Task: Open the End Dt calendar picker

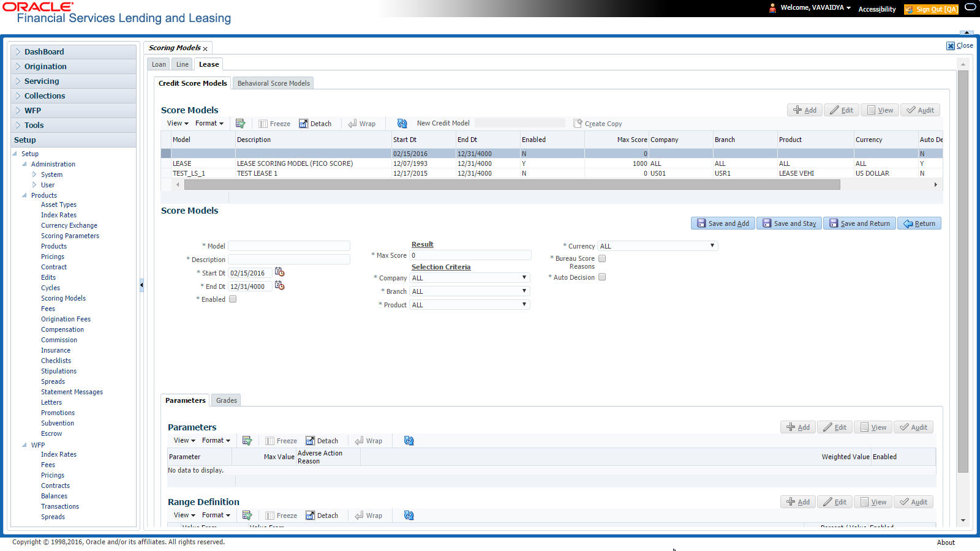Action: tap(280, 286)
